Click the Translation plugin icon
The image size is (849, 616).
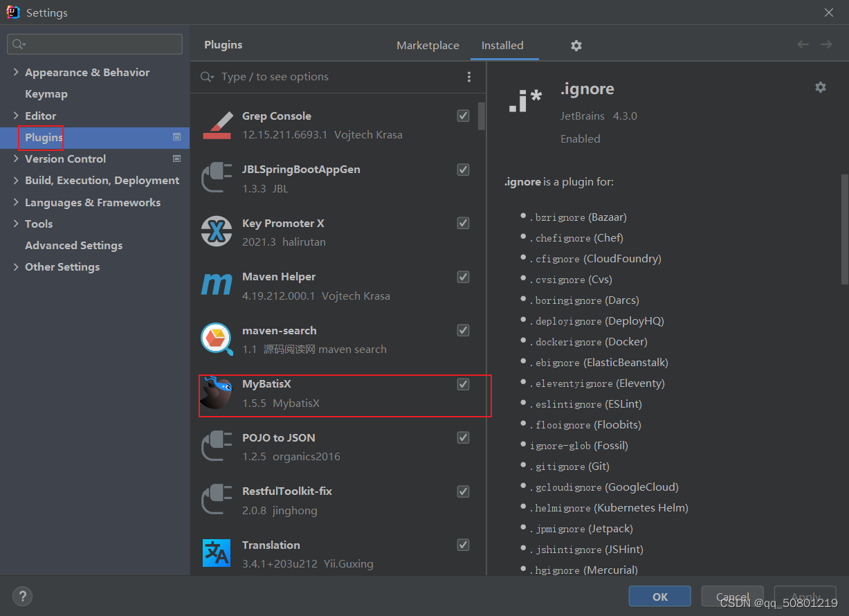coord(217,553)
